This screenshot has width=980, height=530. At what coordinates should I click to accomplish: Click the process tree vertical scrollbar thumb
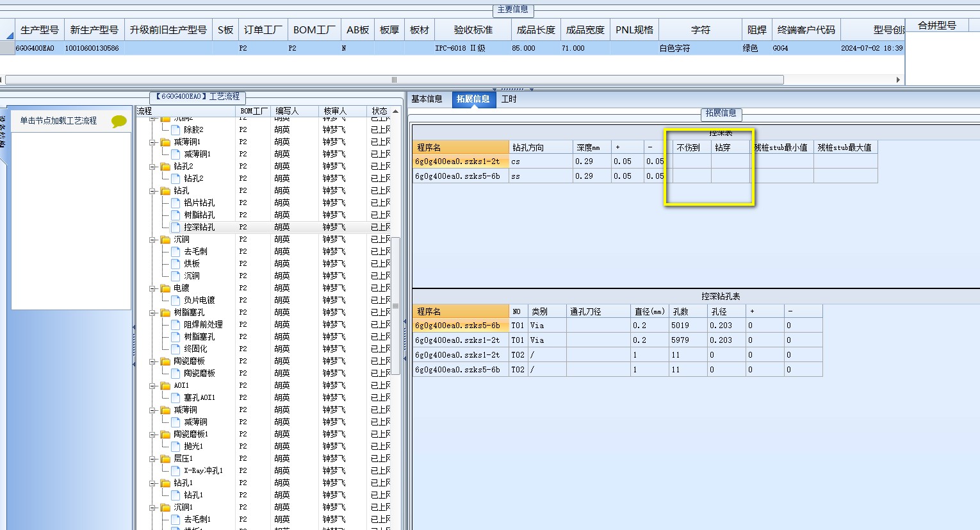396,306
